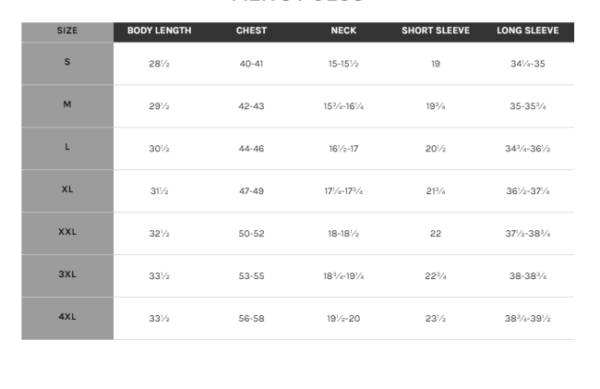Click the 40-41 chest measurement cell
600x389 pixels.
point(251,64)
